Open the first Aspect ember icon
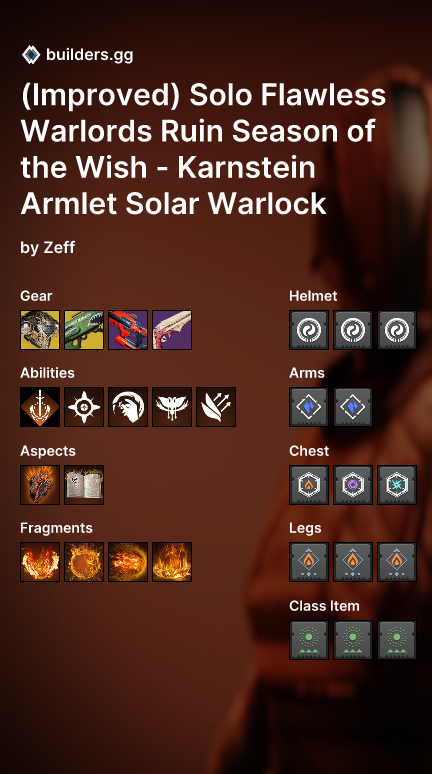This screenshot has height=774, width=432. tap(40, 485)
